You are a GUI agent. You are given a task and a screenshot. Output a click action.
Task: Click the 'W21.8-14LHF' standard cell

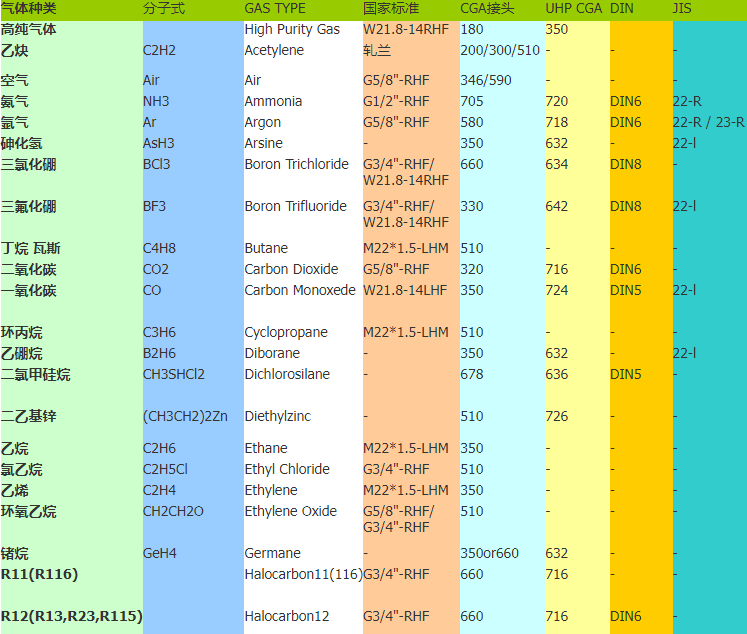(405, 290)
